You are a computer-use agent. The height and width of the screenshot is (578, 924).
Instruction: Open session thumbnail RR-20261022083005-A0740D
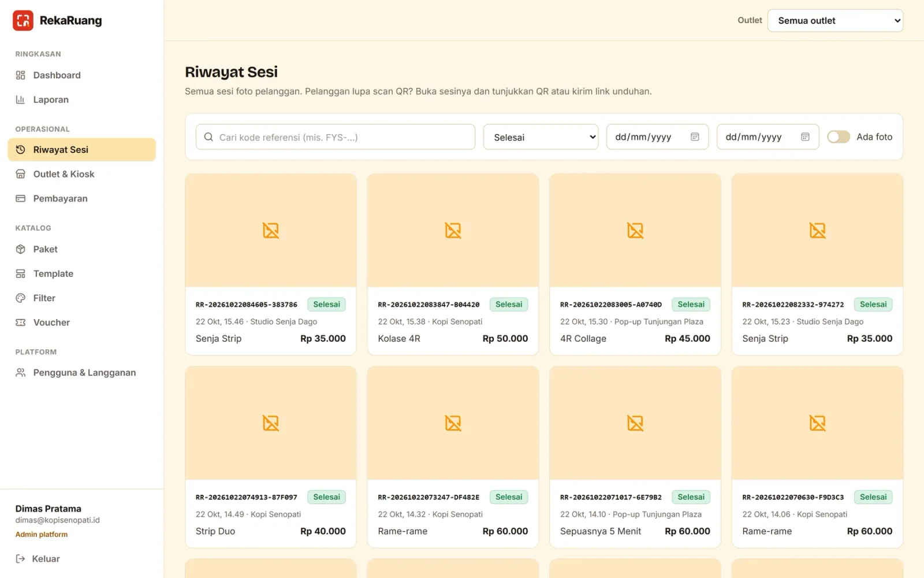point(635,231)
